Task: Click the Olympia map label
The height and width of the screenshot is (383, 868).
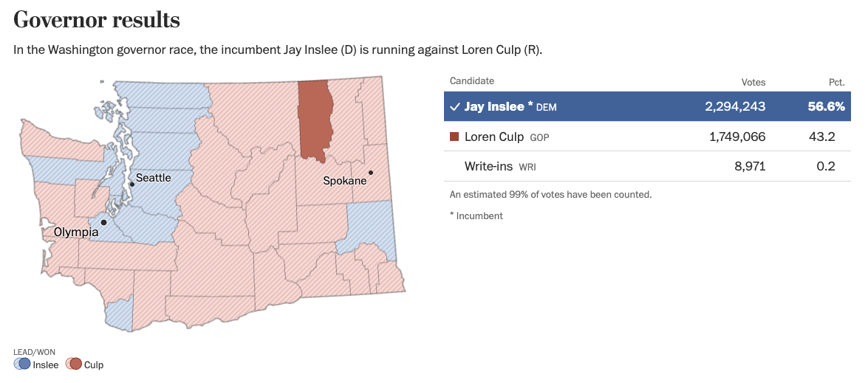Action: point(76,232)
